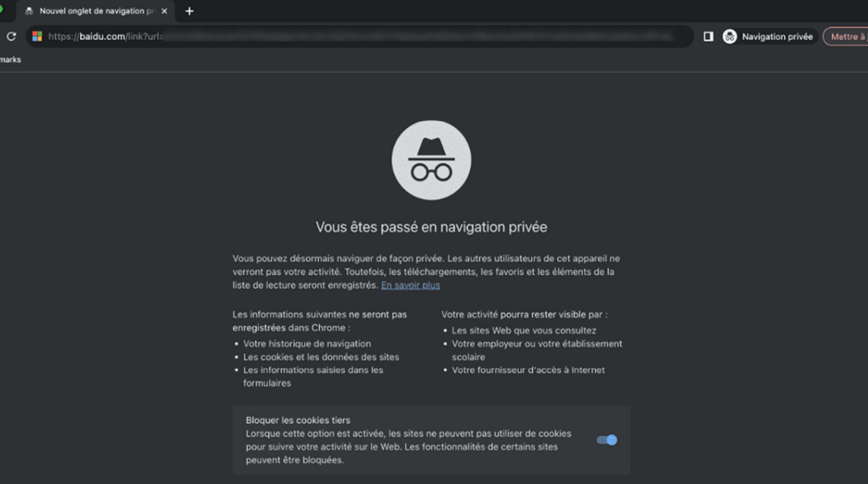This screenshot has height=484, width=868.
Task: Disable the Bloquer les cookies tiers toggle
Action: click(x=607, y=440)
